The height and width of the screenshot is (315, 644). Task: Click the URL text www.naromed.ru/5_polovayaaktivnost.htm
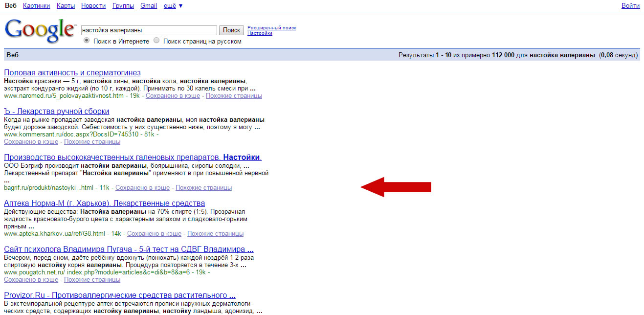(64, 96)
